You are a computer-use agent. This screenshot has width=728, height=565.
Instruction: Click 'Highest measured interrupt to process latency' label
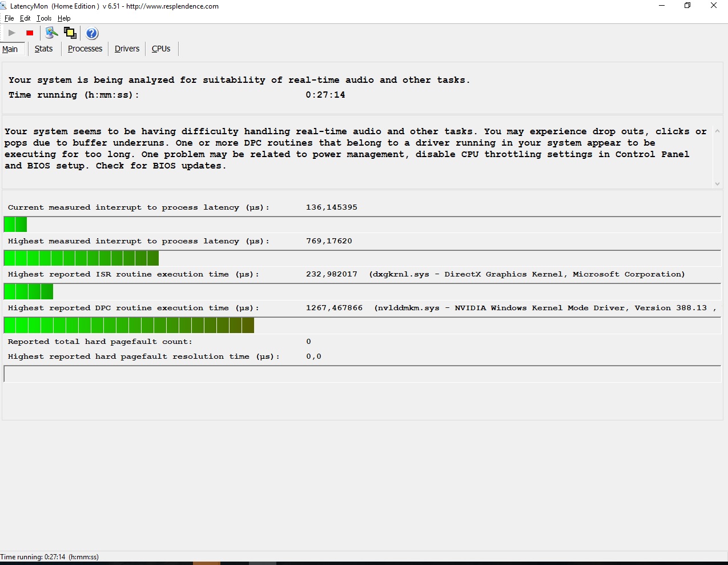coord(139,241)
